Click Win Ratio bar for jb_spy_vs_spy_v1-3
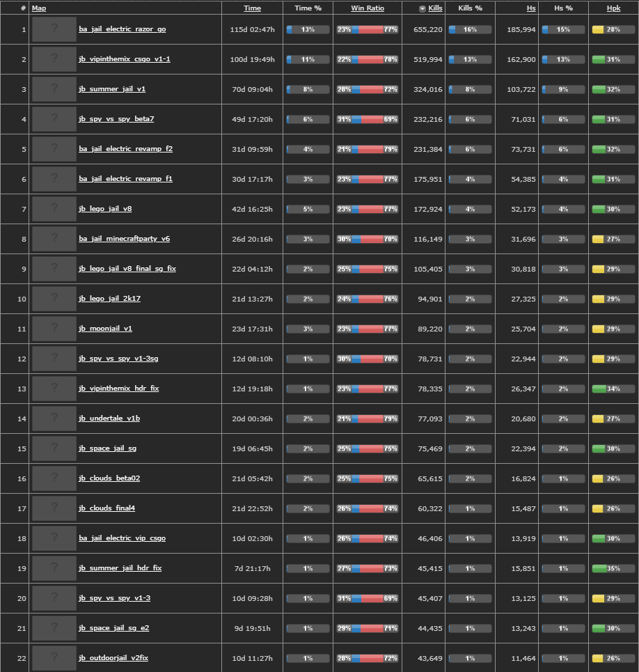The image size is (639, 672). pos(368,598)
